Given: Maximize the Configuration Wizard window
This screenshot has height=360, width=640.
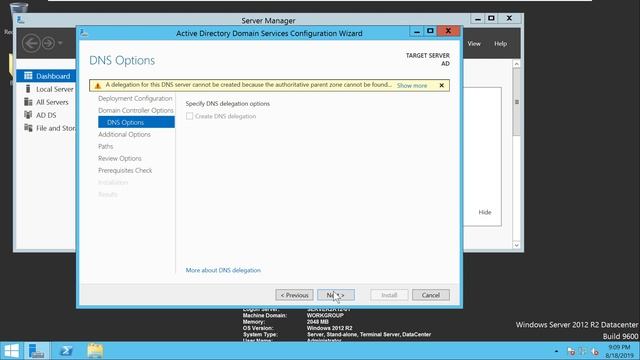Looking at the screenshot, I should [430, 31].
